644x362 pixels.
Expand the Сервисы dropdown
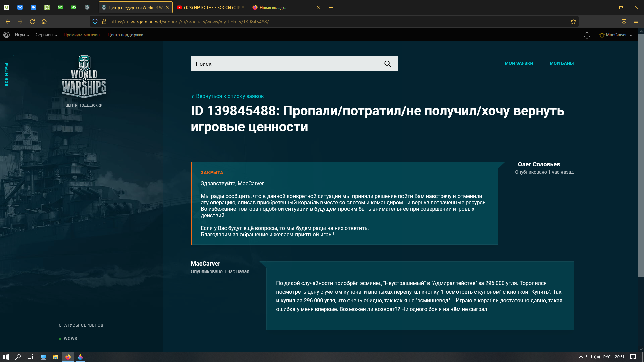[46, 35]
